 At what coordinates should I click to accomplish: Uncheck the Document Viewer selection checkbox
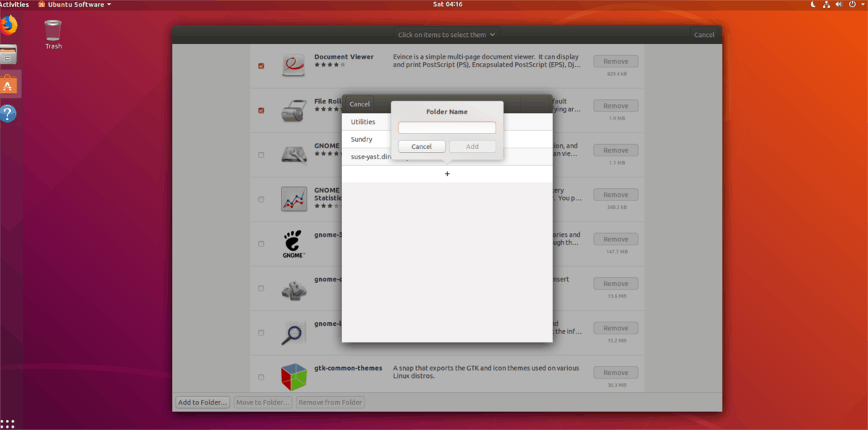261,65
